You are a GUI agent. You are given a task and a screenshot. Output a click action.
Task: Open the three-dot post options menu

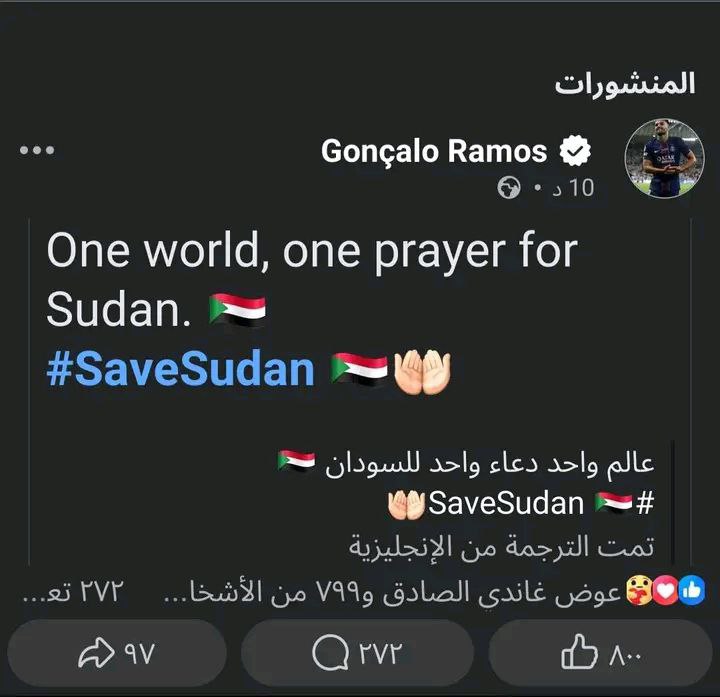click(37, 150)
